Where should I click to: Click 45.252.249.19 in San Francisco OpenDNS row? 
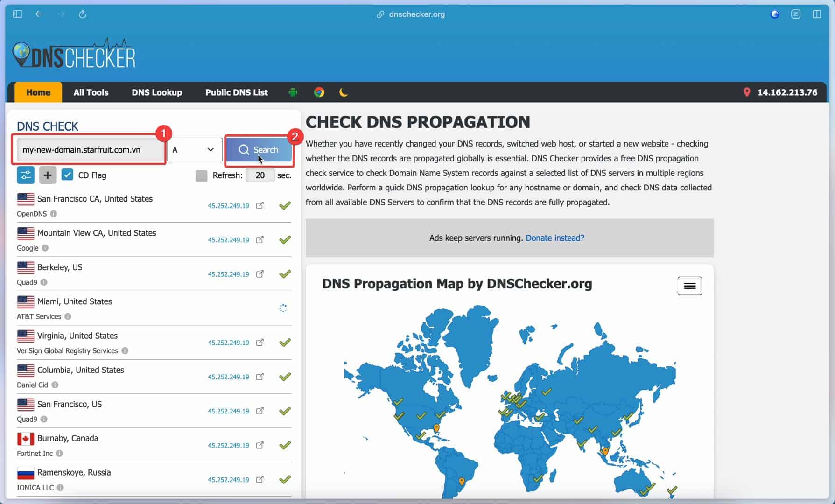(x=229, y=206)
